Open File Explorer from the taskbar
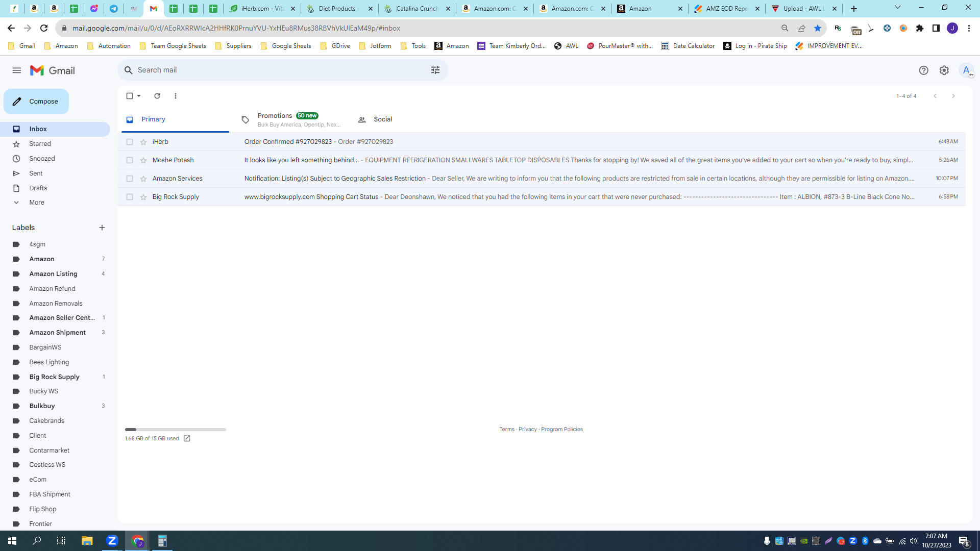The height and width of the screenshot is (551, 980). 87,541
